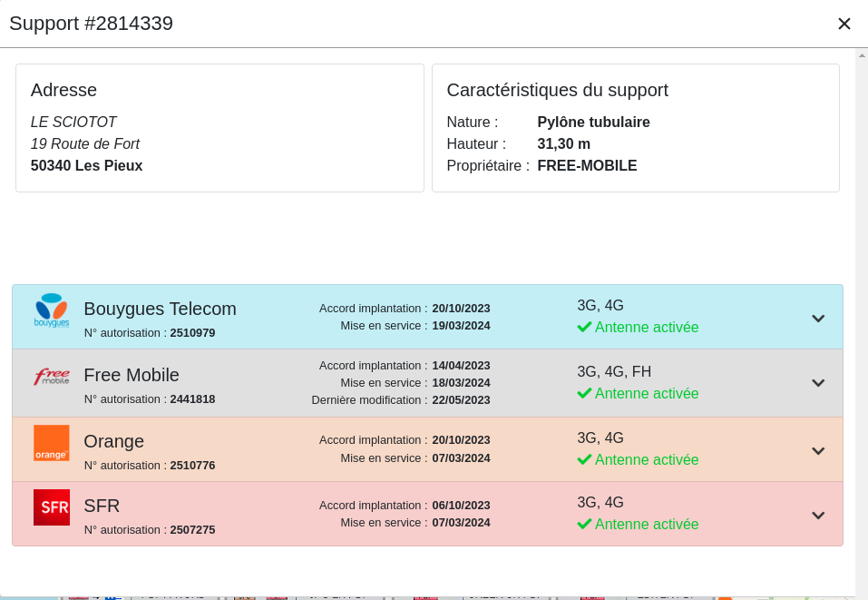868x600 pixels.
Task: Click the dialog's vertical scrollbar
Action: (x=861, y=318)
